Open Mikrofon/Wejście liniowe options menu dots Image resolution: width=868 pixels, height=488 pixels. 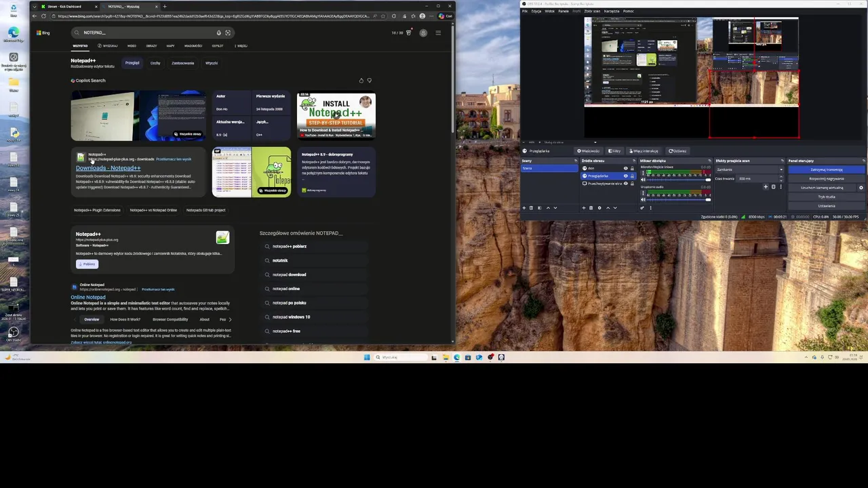643,173
